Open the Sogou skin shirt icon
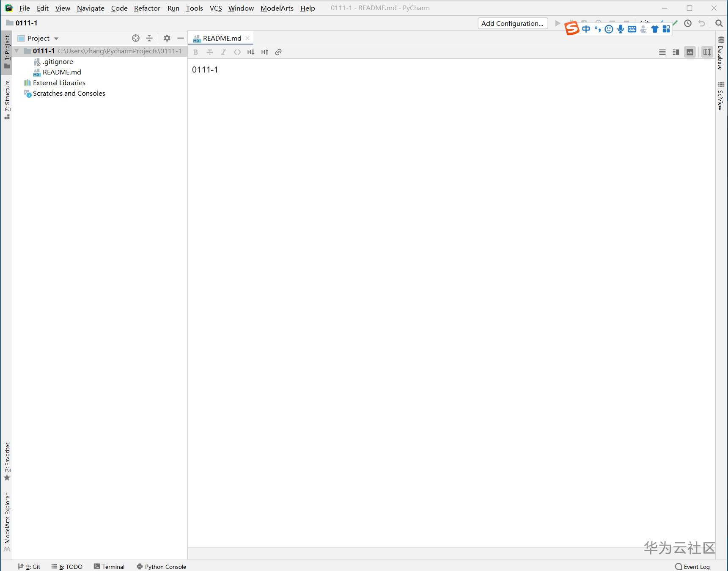728x571 pixels. pyautogui.click(x=655, y=29)
